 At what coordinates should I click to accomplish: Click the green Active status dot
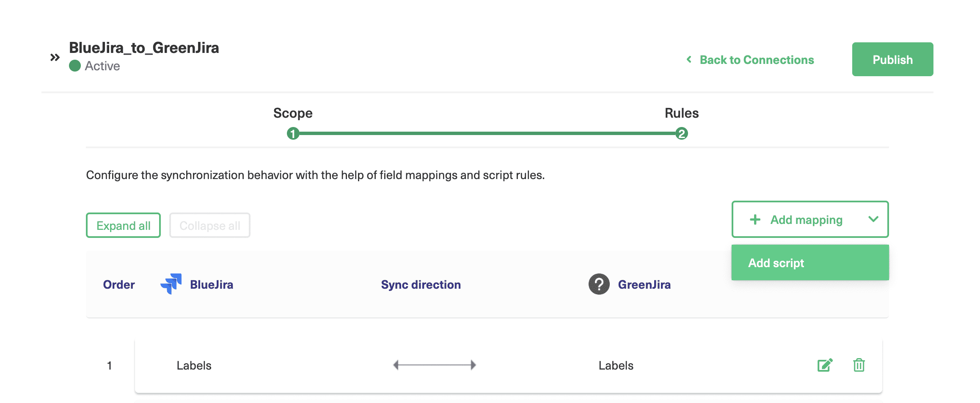(75, 66)
